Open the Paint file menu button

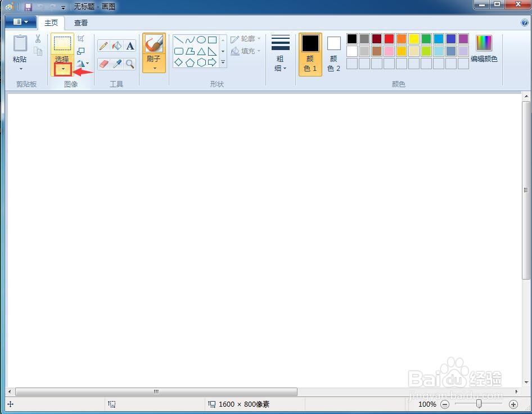point(20,22)
